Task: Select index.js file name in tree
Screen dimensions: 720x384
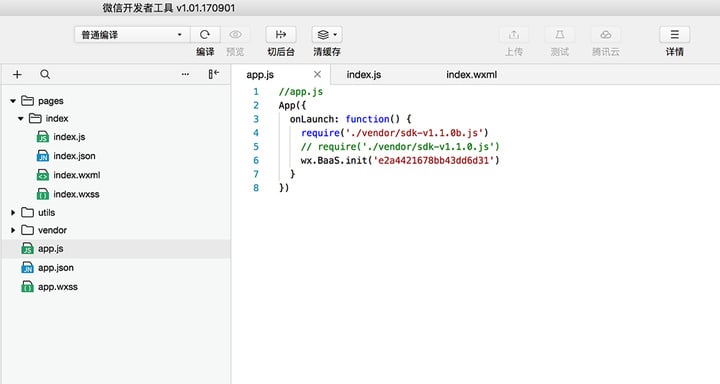Action: 69,137
